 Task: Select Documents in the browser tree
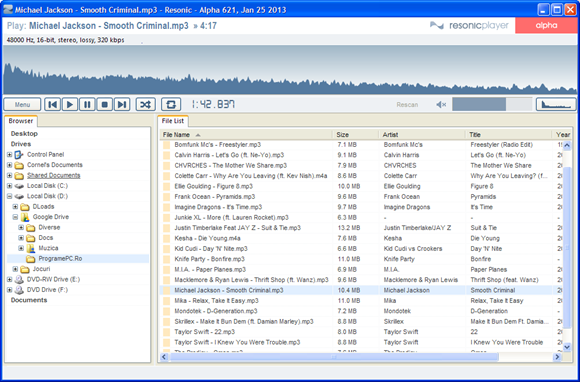coord(29,300)
